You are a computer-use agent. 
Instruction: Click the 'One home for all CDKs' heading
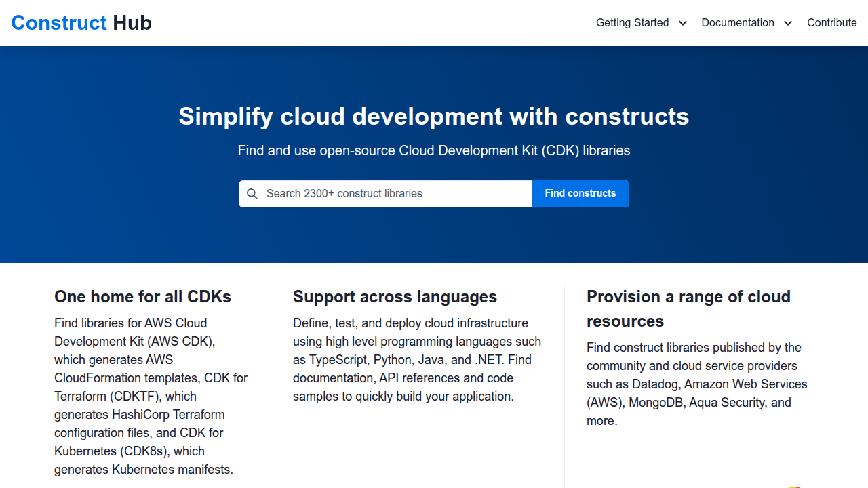click(143, 297)
